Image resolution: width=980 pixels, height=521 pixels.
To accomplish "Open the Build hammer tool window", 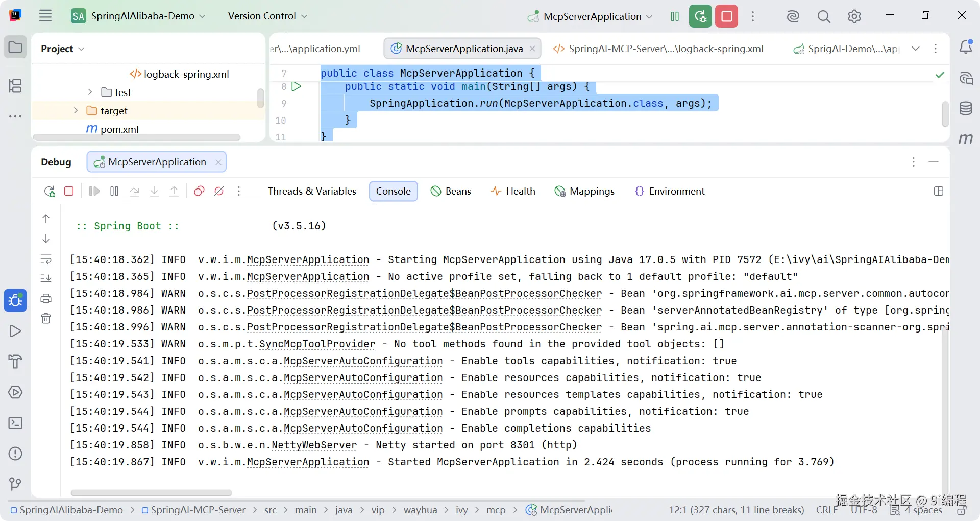I will pos(15,362).
